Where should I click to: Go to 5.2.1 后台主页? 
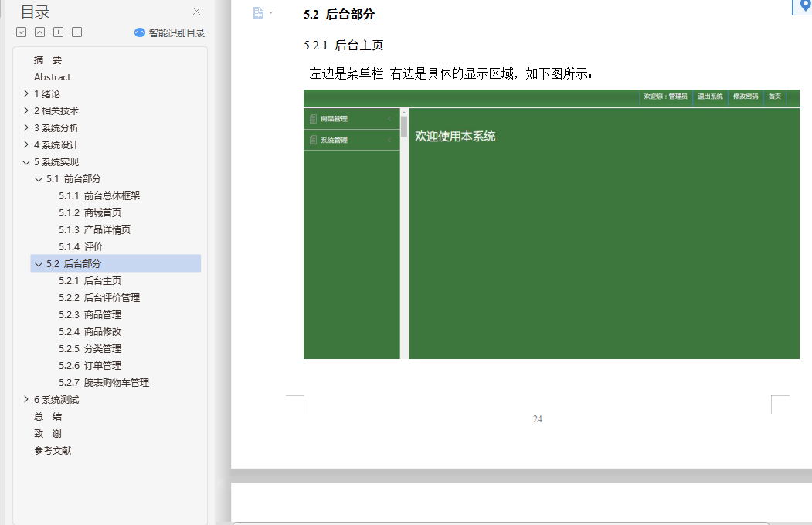click(90, 281)
